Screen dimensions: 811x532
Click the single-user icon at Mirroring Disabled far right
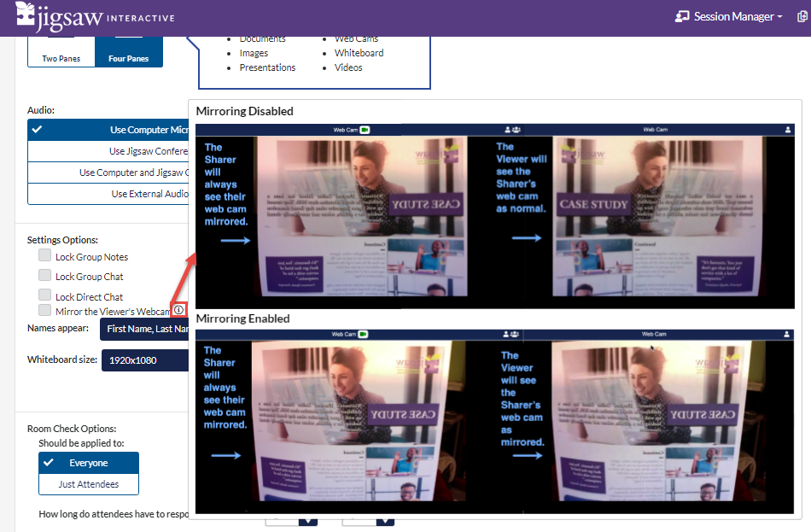787,130
